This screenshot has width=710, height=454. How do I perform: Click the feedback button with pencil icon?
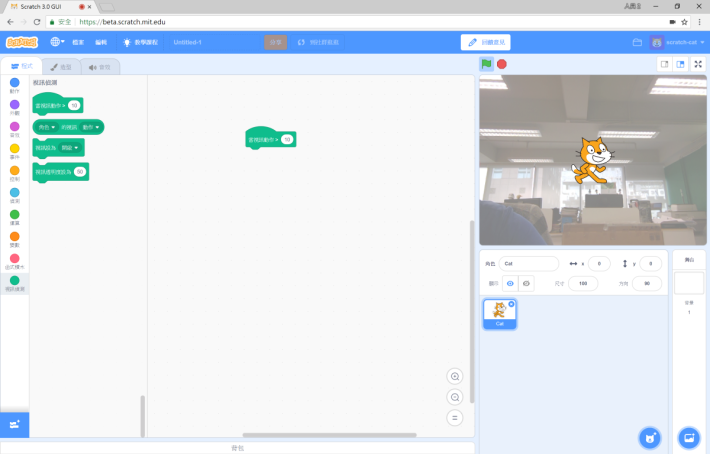(485, 42)
